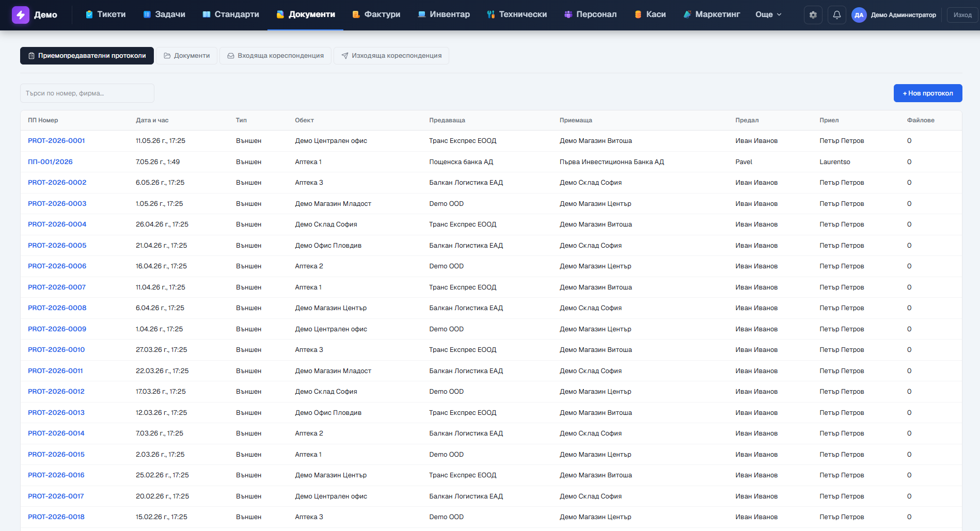This screenshot has width=980, height=531.
Task: Switch to Входяща кореспонденция tab
Action: [276, 56]
